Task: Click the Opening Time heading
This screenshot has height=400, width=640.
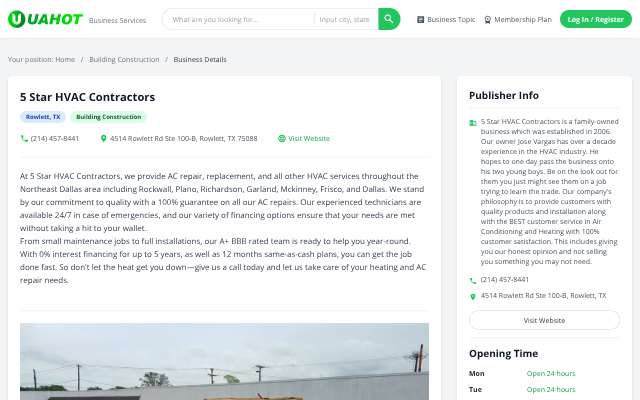Action: click(x=503, y=353)
